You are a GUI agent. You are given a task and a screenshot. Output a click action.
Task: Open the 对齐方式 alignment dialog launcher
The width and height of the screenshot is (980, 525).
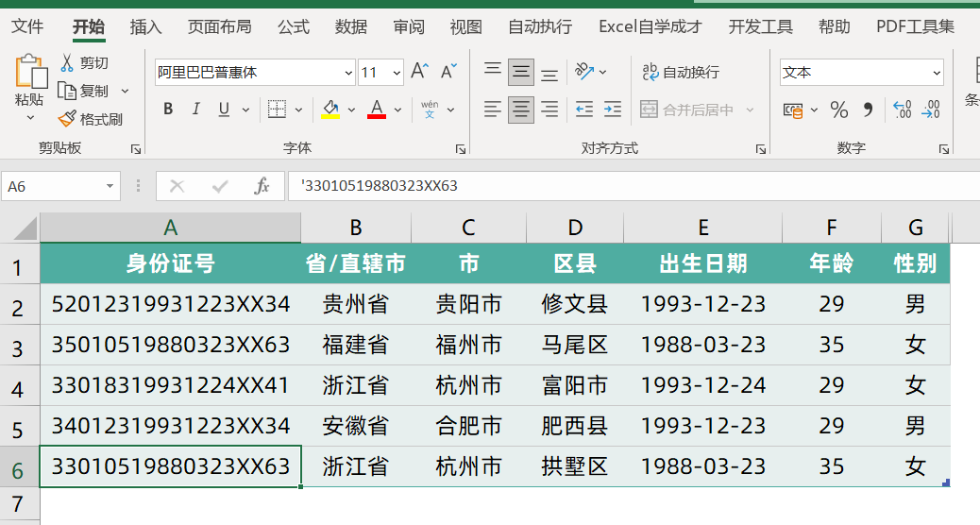click(x=761, y=149)
